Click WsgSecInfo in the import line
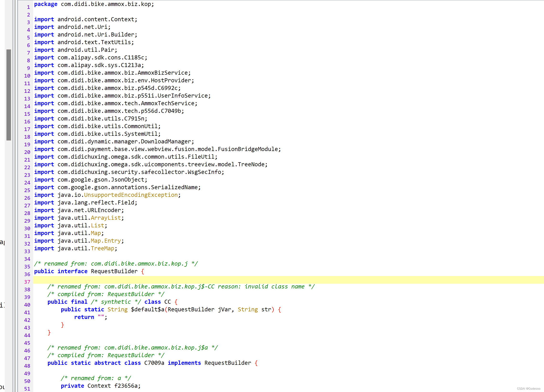 tap(204, 172)
